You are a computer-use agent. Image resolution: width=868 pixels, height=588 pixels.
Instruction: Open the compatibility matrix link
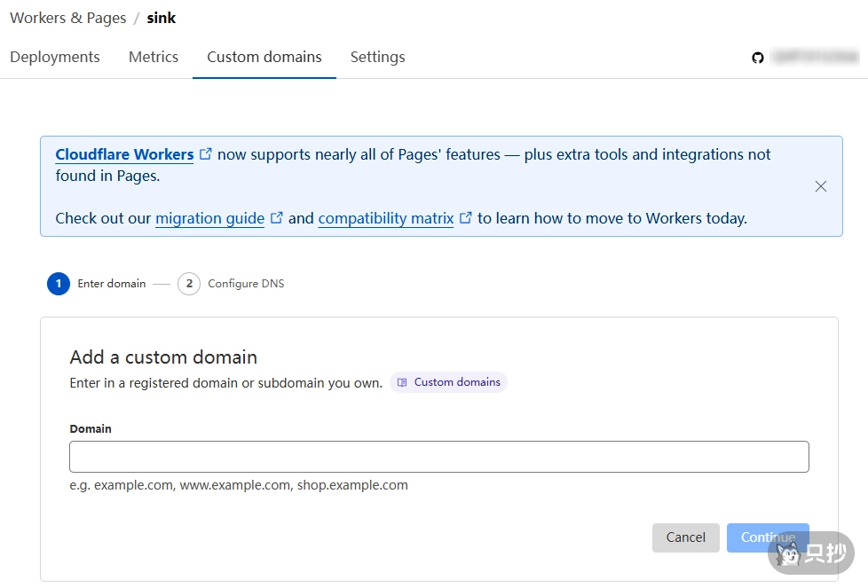point(386,218)
